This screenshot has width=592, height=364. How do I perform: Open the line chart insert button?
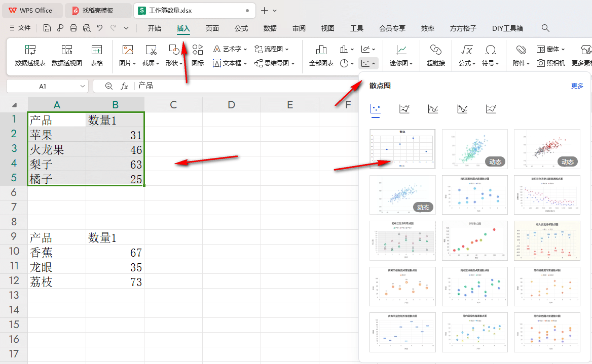368,49
